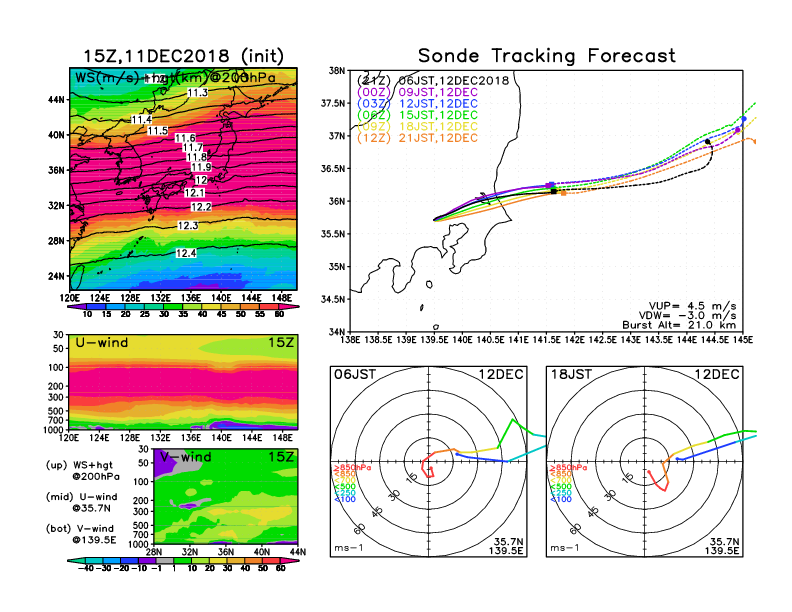Image resolution: width=792 pixels, height=612 pixels.
Task: Click the "24N" latitude tick on 200hPa map
Action: [x=56, y=276]
